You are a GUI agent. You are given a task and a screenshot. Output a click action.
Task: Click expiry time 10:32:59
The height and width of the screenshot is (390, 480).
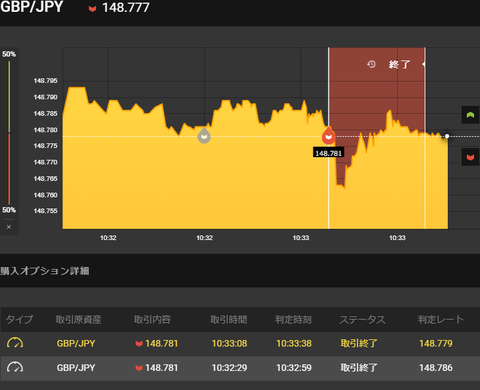click(294, 368)
